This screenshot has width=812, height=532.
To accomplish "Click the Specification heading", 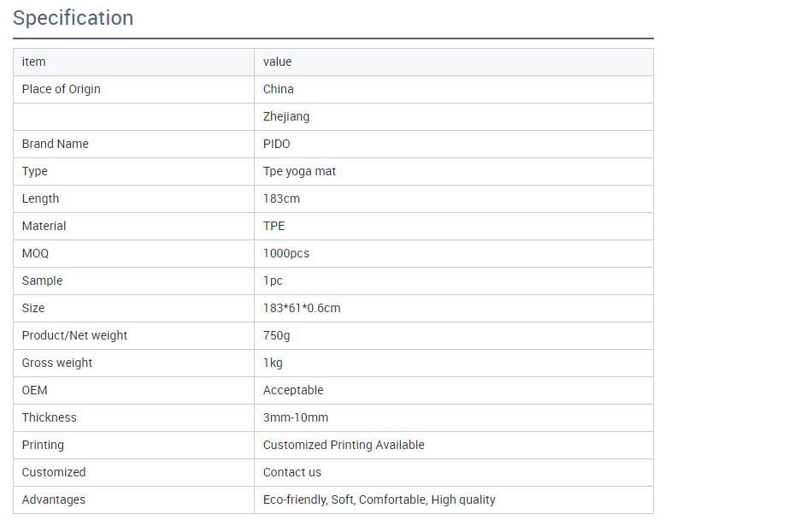I will (74, 18).
